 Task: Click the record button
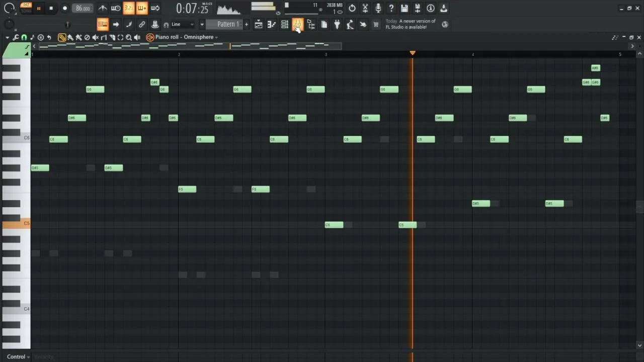[65, 9]
